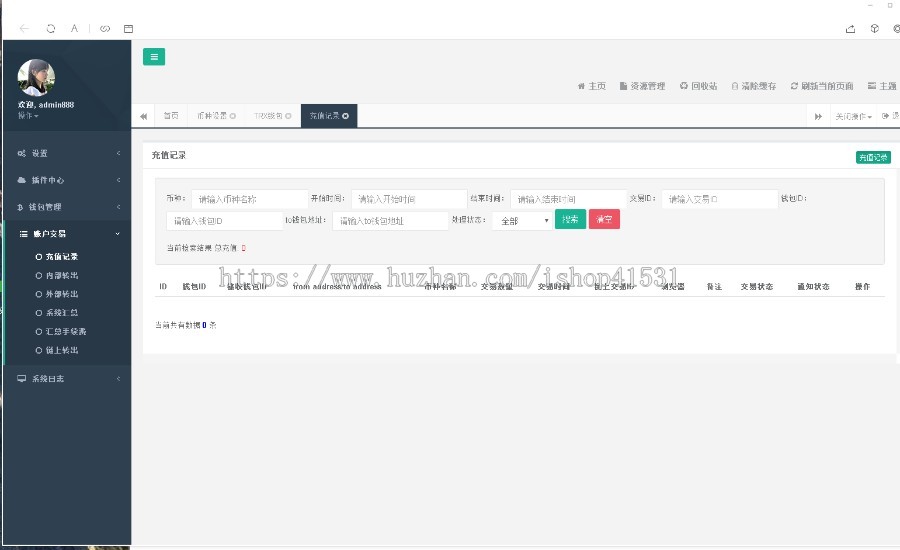900x550 pixels.
Task: Open 系统汇总 sidebar item
Action: click(x=61, y=313)
